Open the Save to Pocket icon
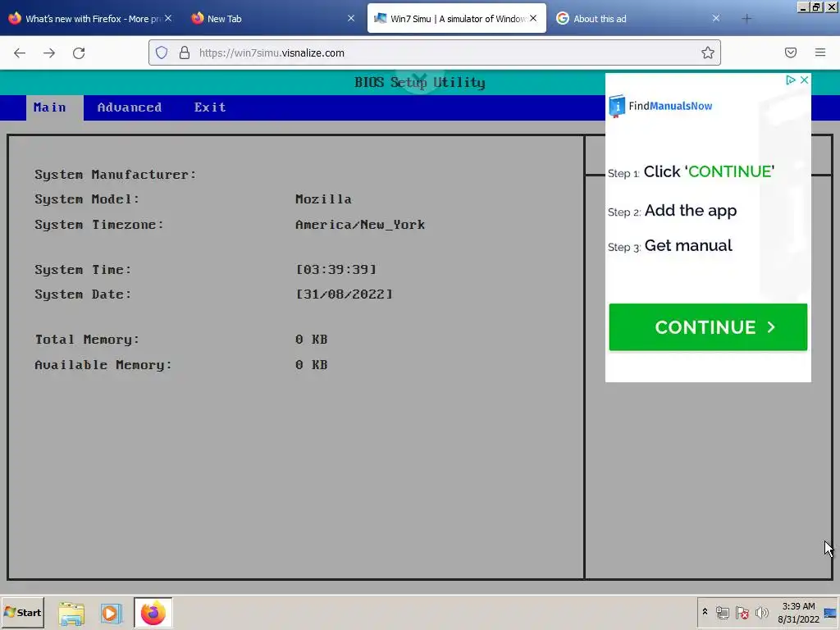The width and height of the screenshot is (840, 630). (x=791, y=52)
